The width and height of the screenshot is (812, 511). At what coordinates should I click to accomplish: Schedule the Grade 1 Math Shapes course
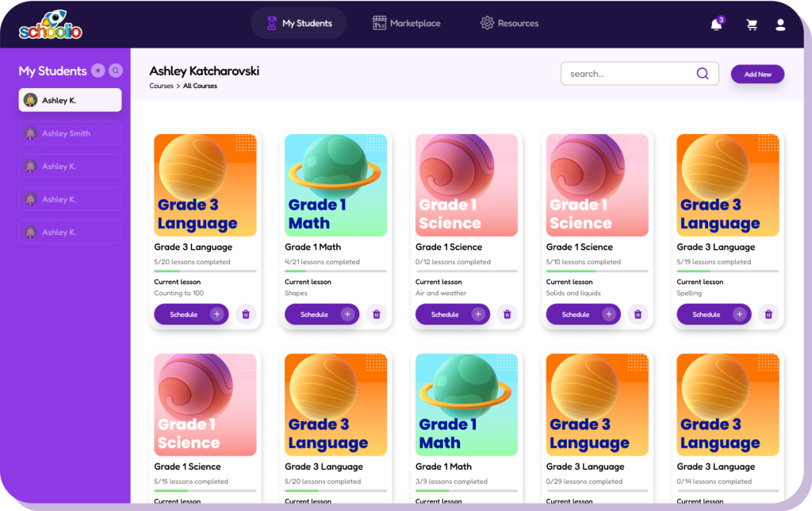point(322,314)
